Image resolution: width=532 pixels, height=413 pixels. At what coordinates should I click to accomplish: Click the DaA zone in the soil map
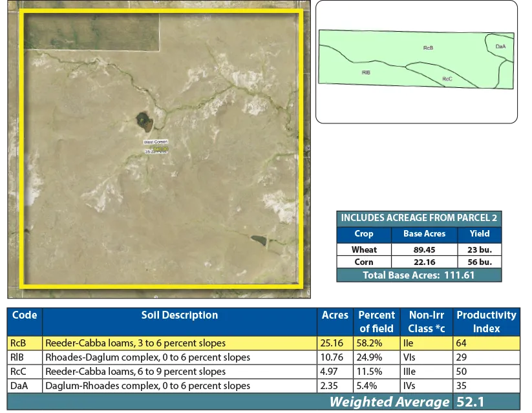[x=500, y=47]
